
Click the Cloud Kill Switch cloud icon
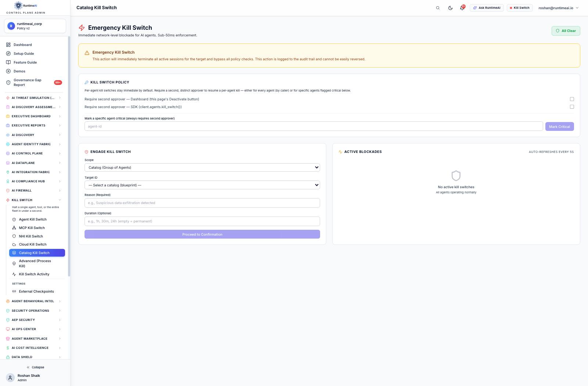pyautogui.click(x=14, y=244)
